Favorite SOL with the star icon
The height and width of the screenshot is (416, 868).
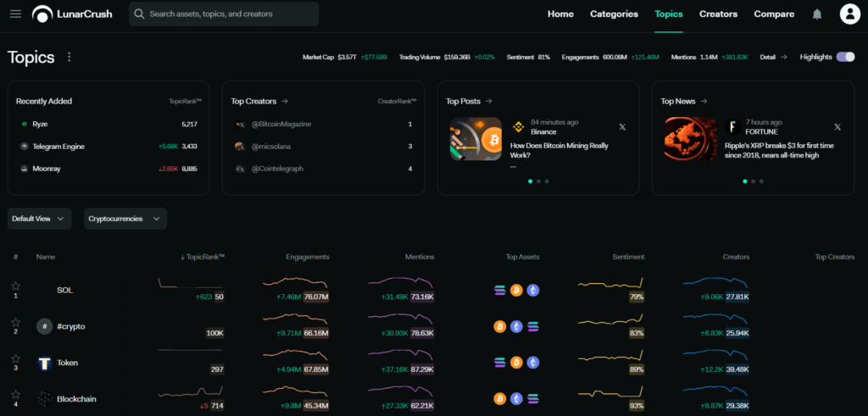[x=15, y=286]
